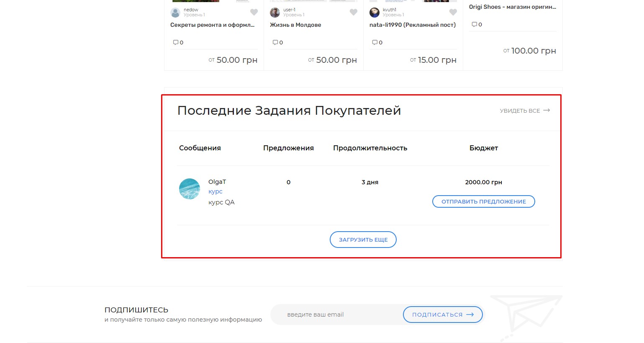Open the user-1 profile avatar
Image resolution: width=644 pixels, height=343 pixels.
tap(275, 13)
